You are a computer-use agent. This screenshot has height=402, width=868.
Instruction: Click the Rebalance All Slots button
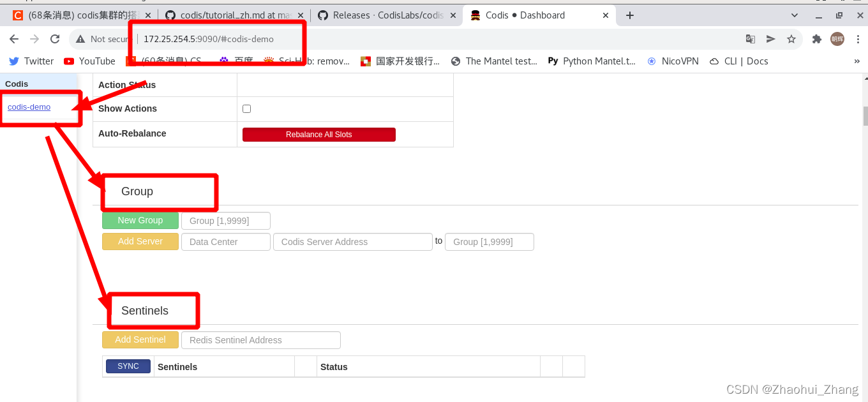tap(318, 135)
